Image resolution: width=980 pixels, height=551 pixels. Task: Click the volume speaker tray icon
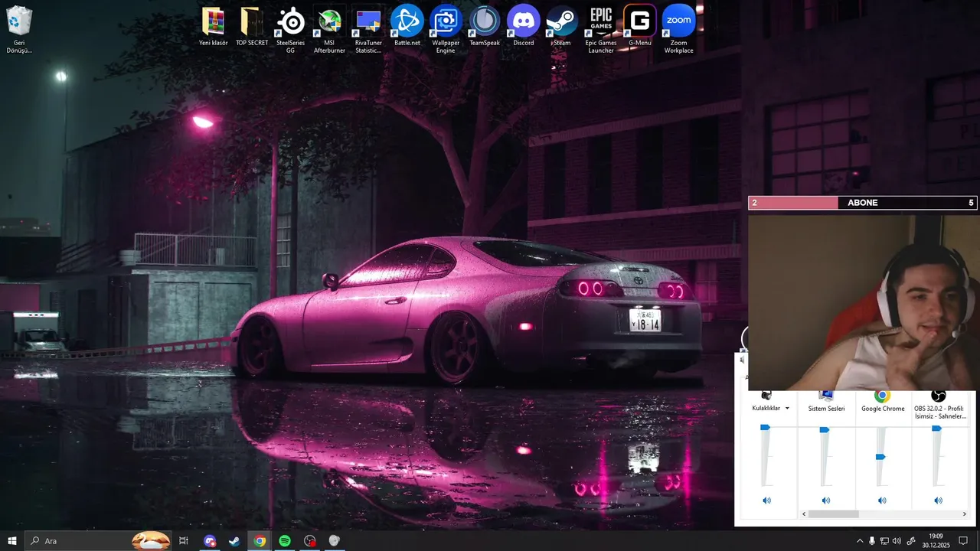[x=897, y=541]
